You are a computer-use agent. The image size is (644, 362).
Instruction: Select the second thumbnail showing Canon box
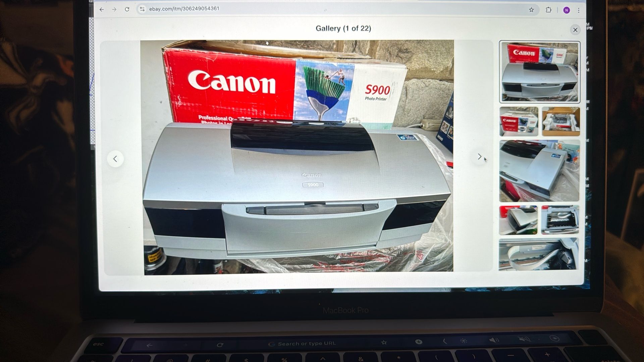click(519, 121)
